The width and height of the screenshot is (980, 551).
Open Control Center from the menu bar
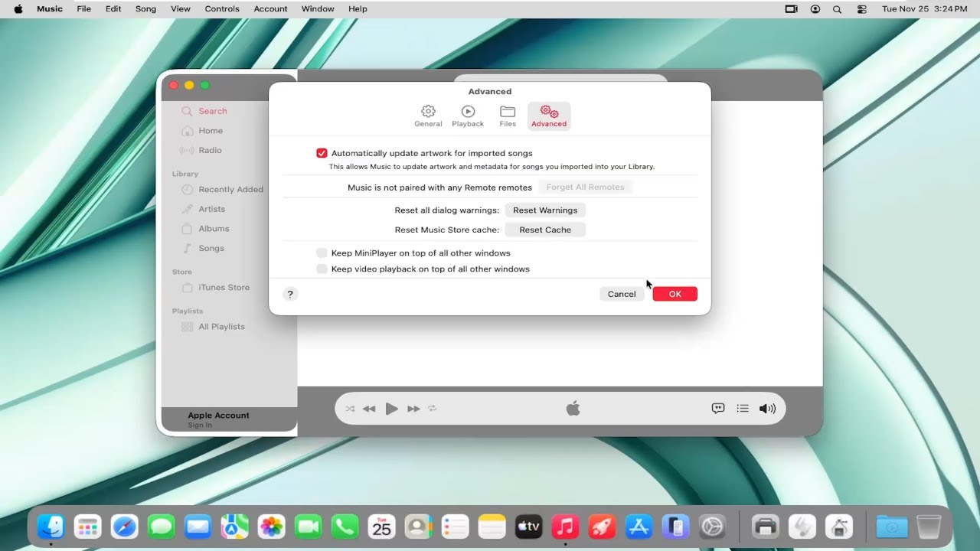862,9
